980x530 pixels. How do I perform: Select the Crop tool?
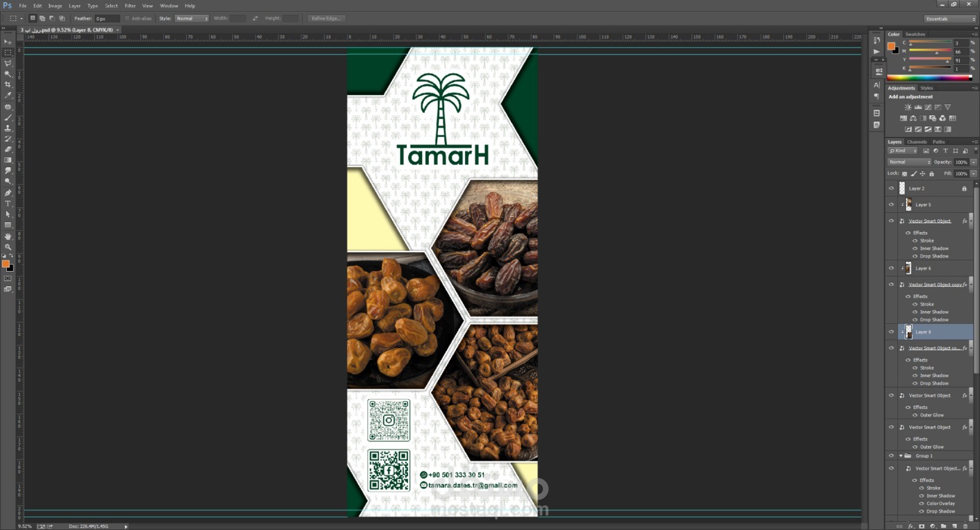pos(8,84)
